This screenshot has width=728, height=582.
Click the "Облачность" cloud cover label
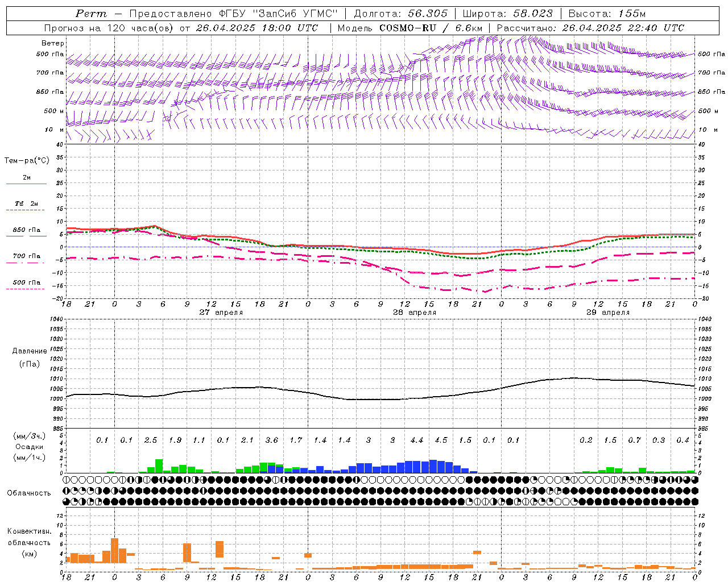(x=29, y=493)
